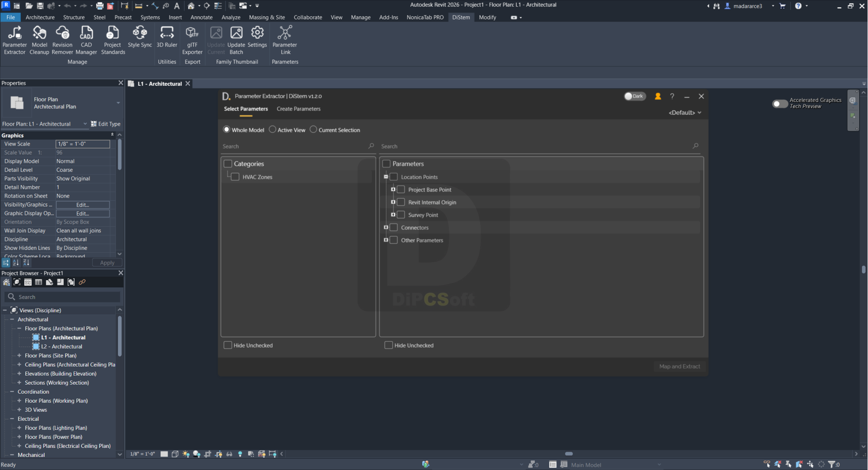Open the <Default> preset dropdown
Viewport: 868px width, 470px height.
pos(685,113)
